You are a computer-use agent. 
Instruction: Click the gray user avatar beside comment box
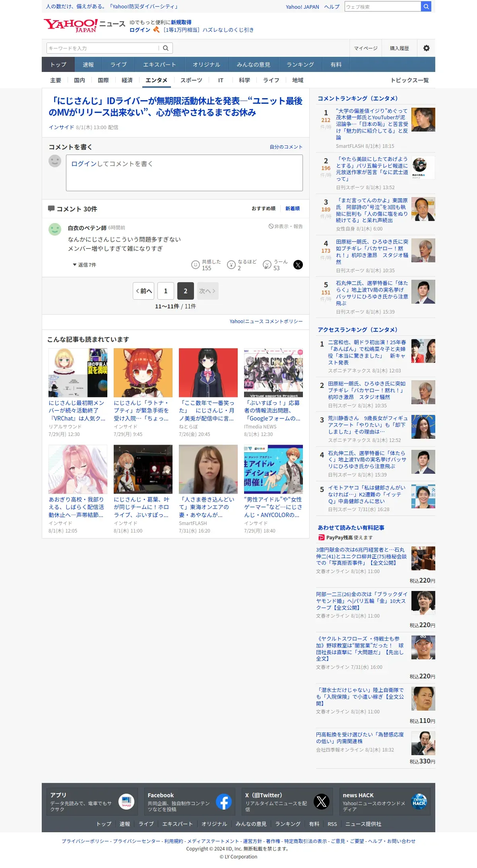[x=55, y=161]
